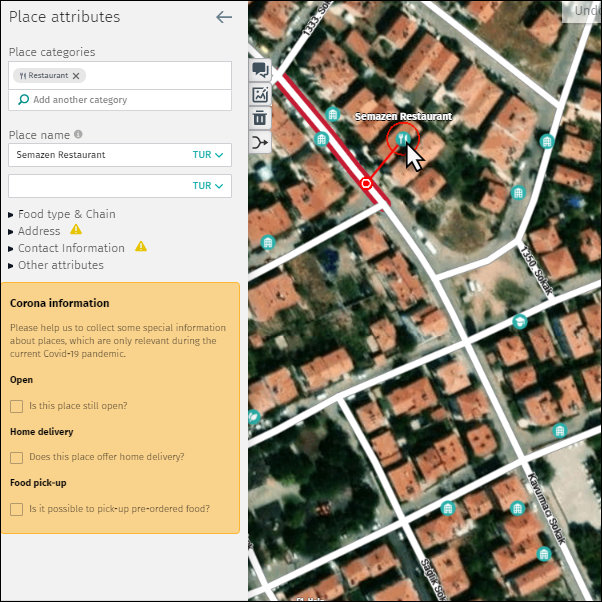Check pick-up pre-ordered food option
Image resolution: width=602 pixels, height=602 pixels.
[x=17, y=509]
